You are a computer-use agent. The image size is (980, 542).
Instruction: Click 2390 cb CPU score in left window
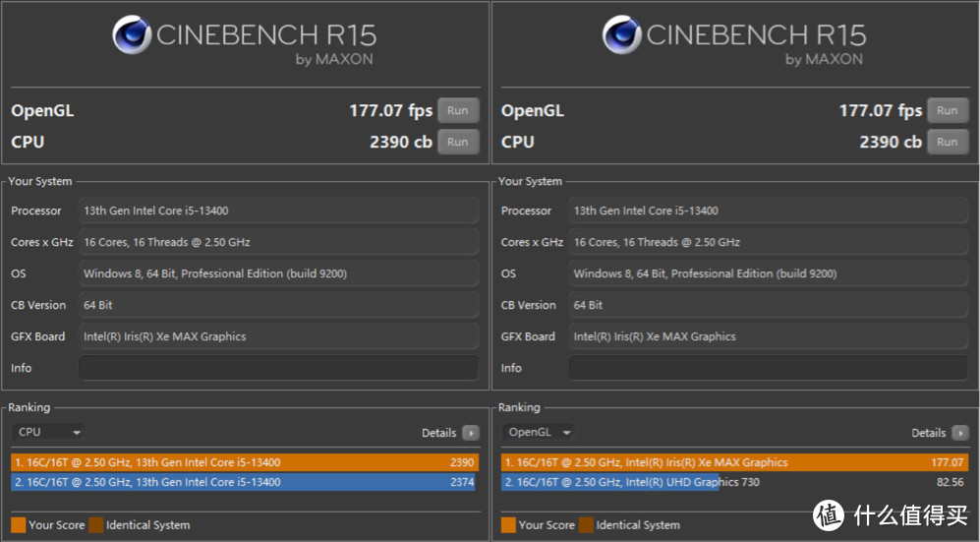point(401,142)
